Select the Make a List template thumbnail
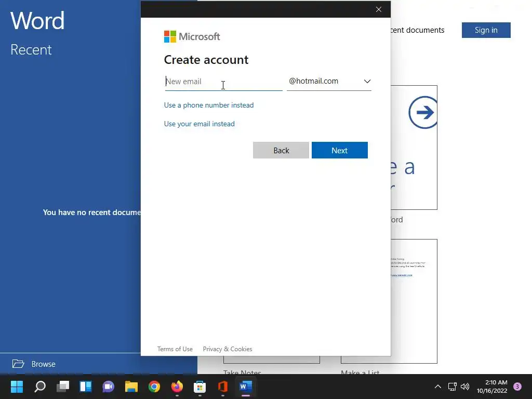This screenshot has height=399, width=532. click(x=414, y=301)
